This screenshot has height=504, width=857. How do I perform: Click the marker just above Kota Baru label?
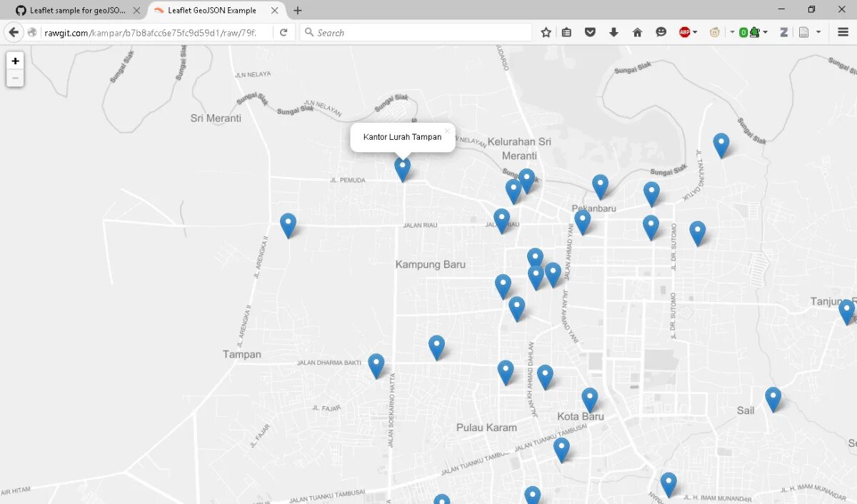click(589, 400)
